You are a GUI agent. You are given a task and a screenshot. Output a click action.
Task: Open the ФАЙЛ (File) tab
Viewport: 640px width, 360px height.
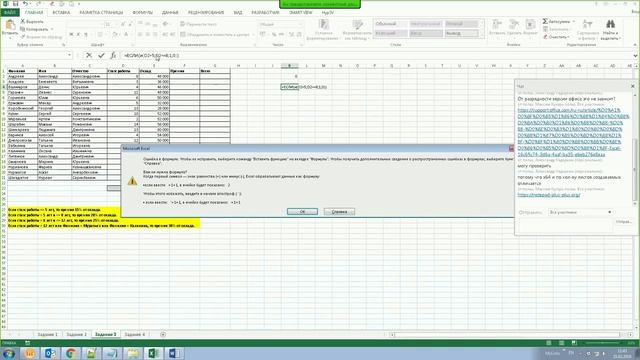tap(10, 13)
